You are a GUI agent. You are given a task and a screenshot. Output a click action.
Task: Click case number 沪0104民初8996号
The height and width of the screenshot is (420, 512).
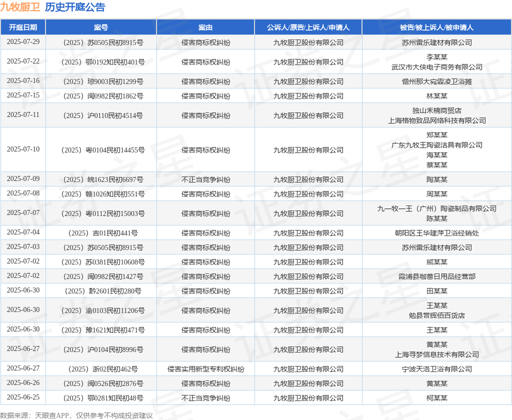103,349
